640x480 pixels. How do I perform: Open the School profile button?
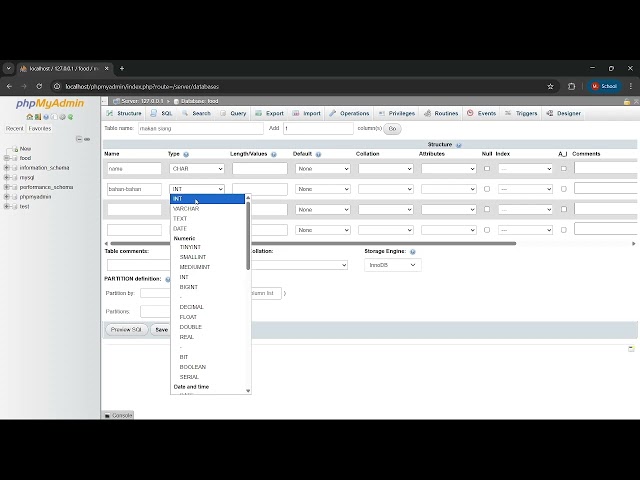pyautogui.click(x=604, y=87)
